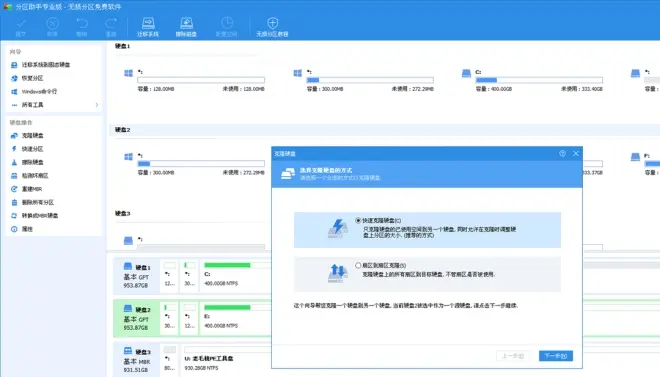Image resolution: width=660 pixels, height=377 pixels.
Task: Click 转换成MBR硬盘 label in sidebar
Action: click(x=40, y=215)
